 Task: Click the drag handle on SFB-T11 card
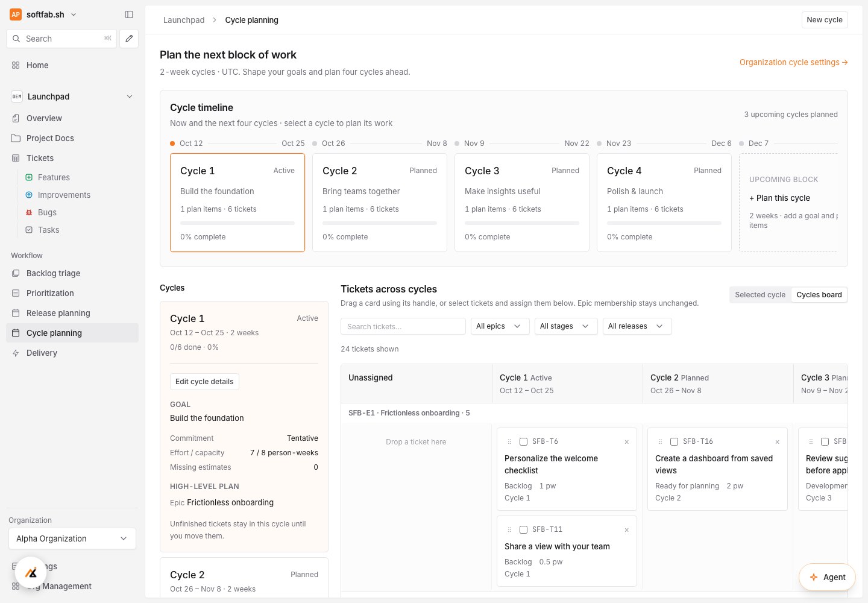[509, 529]
